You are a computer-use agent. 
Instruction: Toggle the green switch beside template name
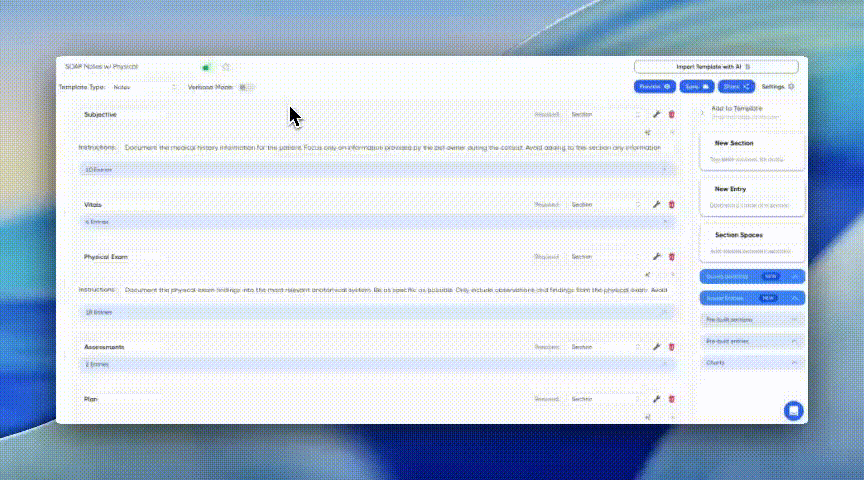pos(207,67)
